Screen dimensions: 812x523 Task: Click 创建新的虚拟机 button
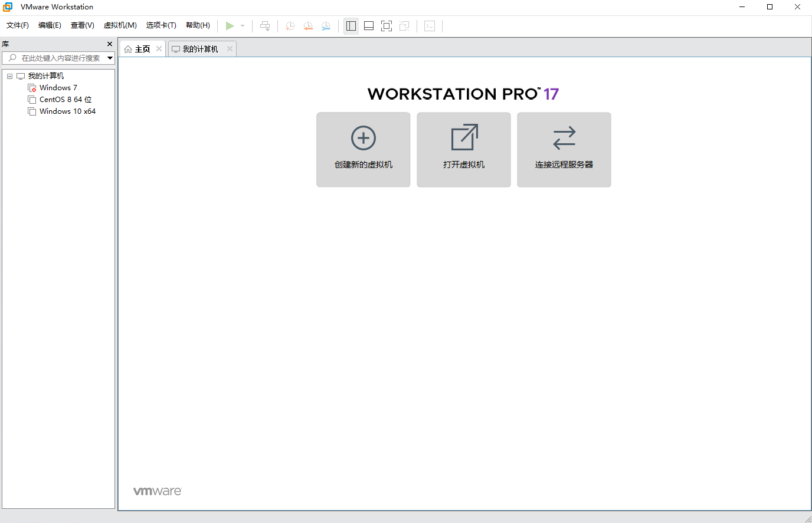(364, 150)
